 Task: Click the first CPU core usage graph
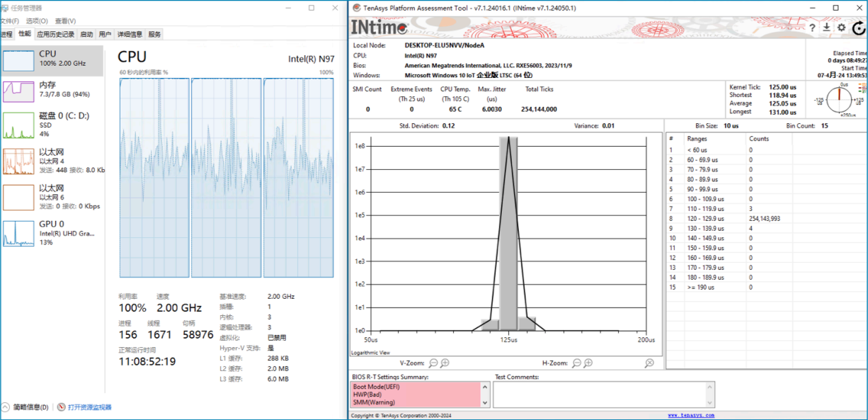pos(154,178)
